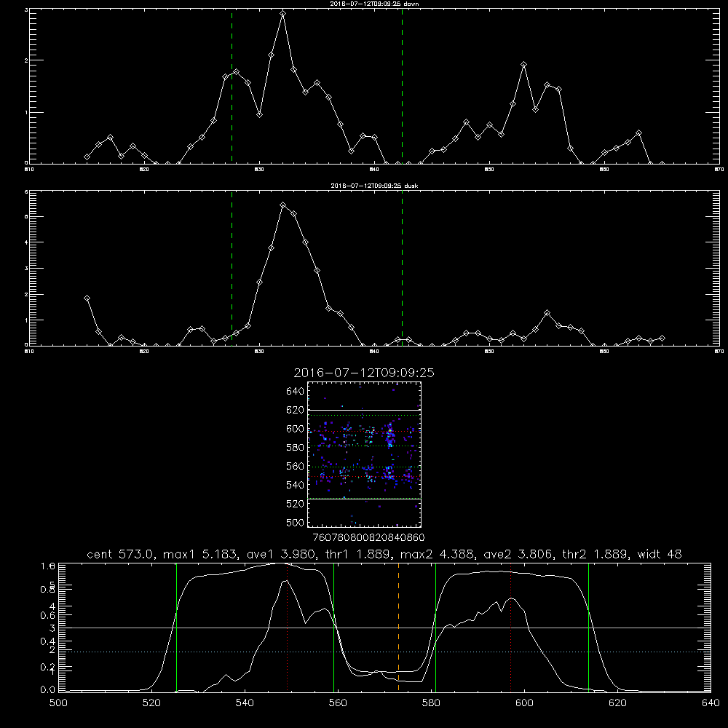Click the highest diamond marker in the dawn plot
This screenshot has width=728, height=728.
coord(282,13)
